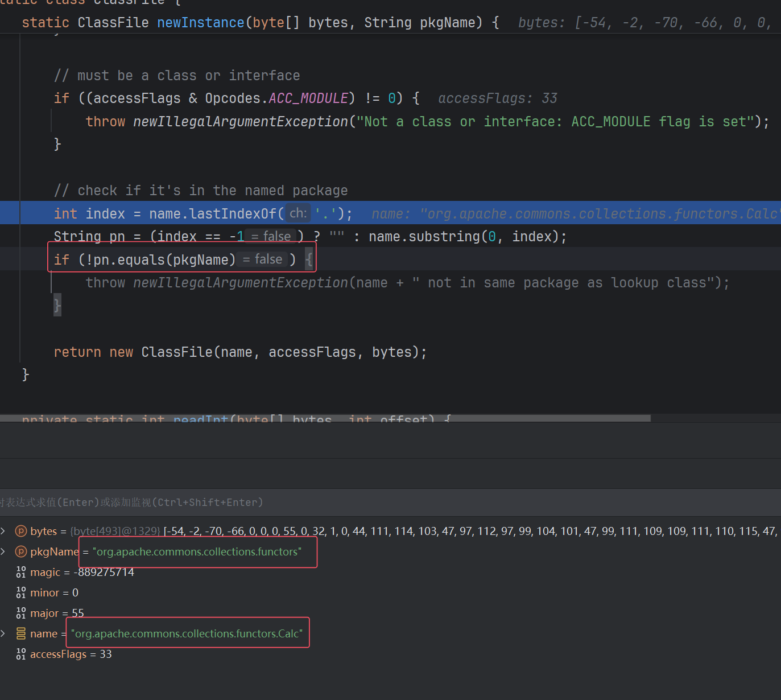
Task: Click the '= false' inline hint after index == -1
Action: click(x=271, y=236)
